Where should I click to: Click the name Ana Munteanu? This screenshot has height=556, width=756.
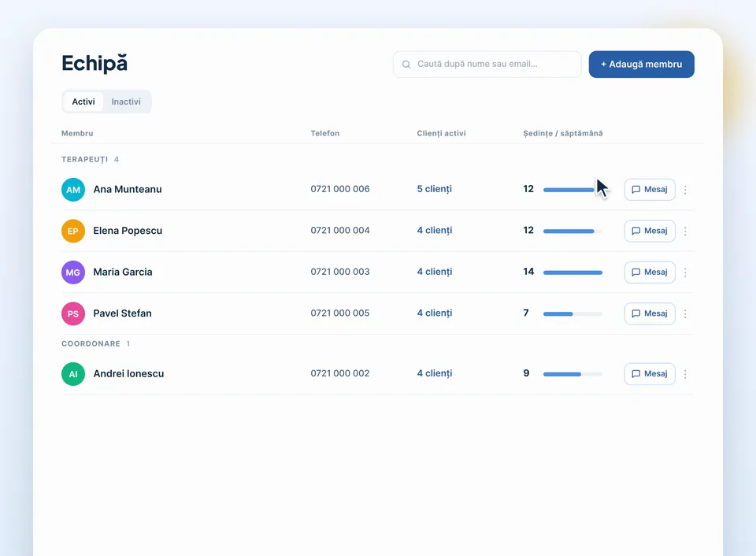click(x=128, y=190)
